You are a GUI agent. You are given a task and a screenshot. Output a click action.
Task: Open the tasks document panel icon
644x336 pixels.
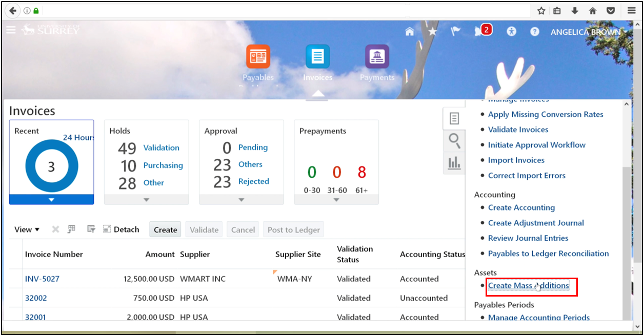pyautogui.click(x=454, y=118)
